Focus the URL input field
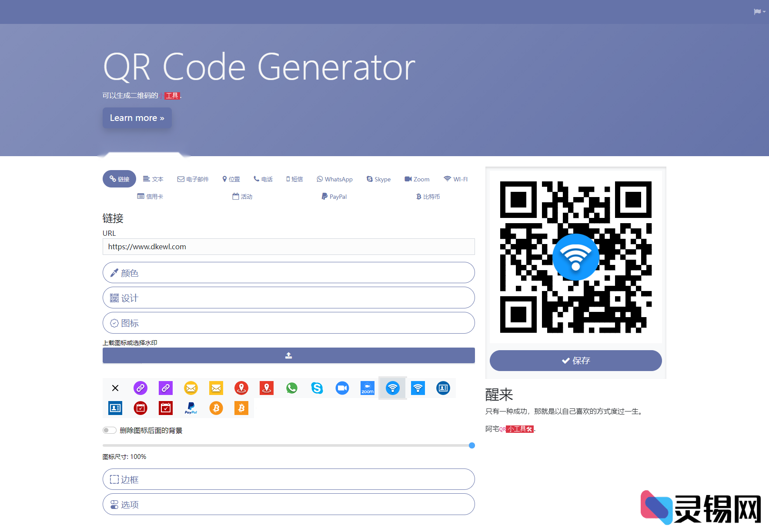This screenshot has height=532, width=769. click(288, 247)
